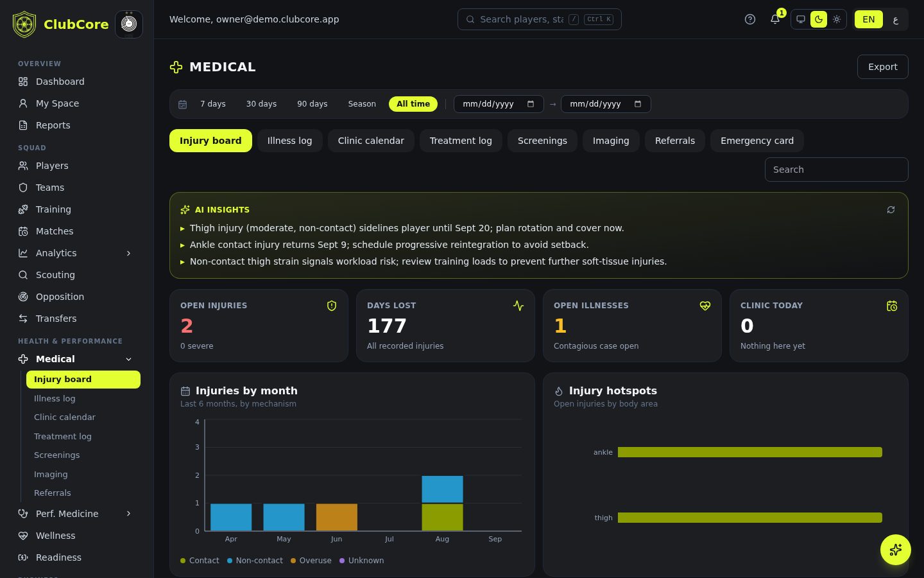
Task: Open floating AI assistant sparkle button
Action: pos(896,550)
